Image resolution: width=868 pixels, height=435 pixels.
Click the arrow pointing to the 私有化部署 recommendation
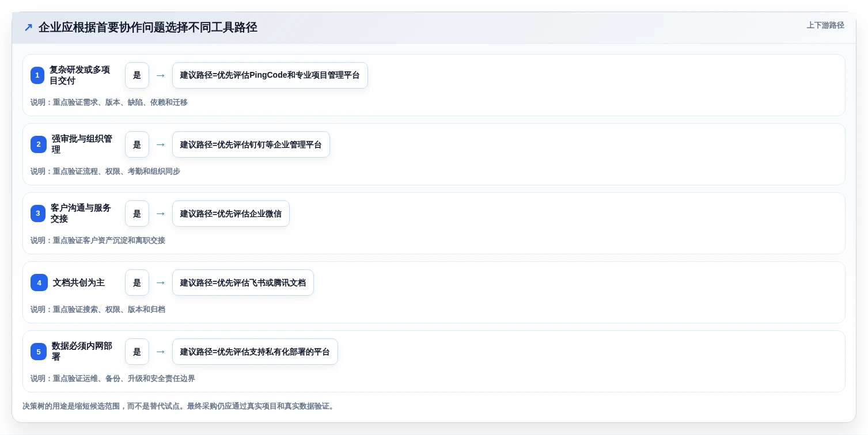pyautogui.click(x=161, y=352)
